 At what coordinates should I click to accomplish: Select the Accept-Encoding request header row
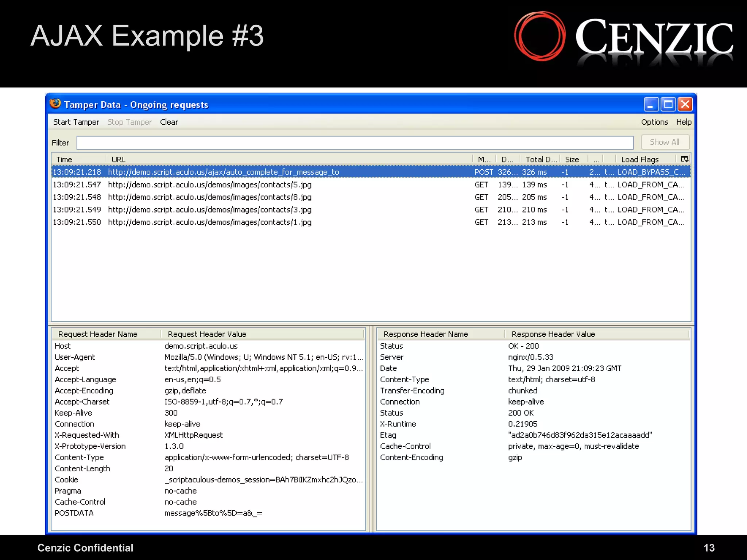pos(208,390)
